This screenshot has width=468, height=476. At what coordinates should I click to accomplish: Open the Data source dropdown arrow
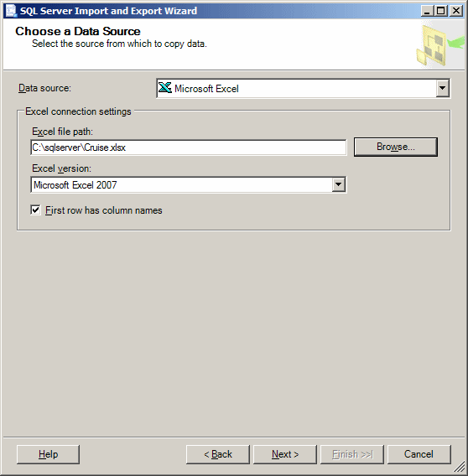tap(443, 88)
